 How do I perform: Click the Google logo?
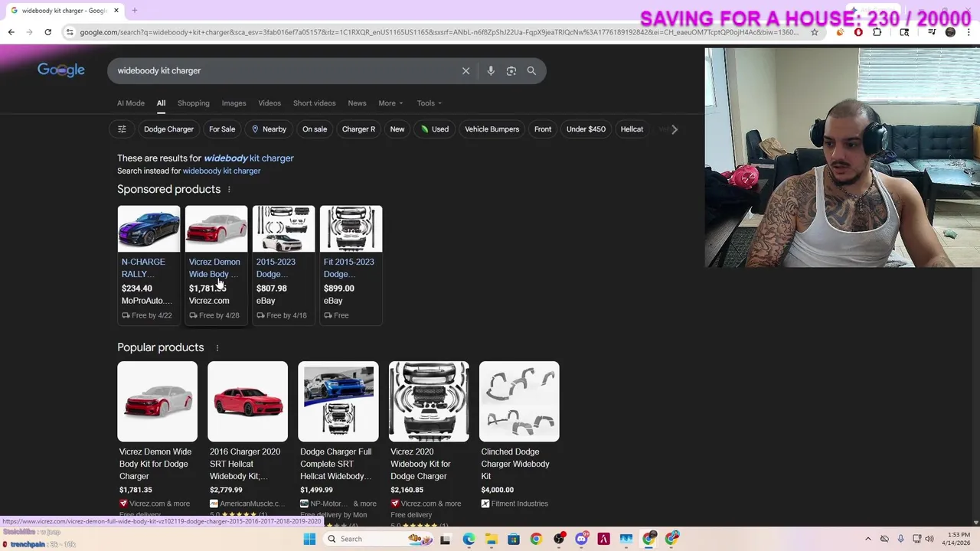point(61,70)
